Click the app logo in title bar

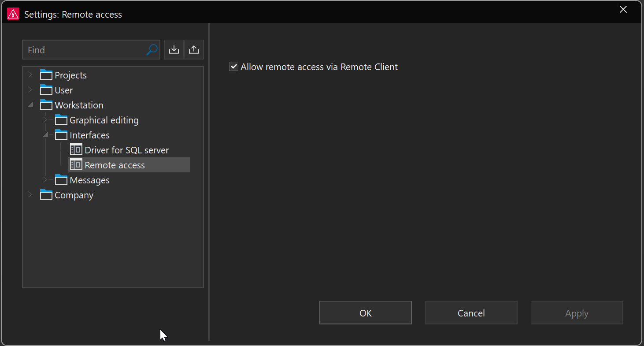[13, 14]
